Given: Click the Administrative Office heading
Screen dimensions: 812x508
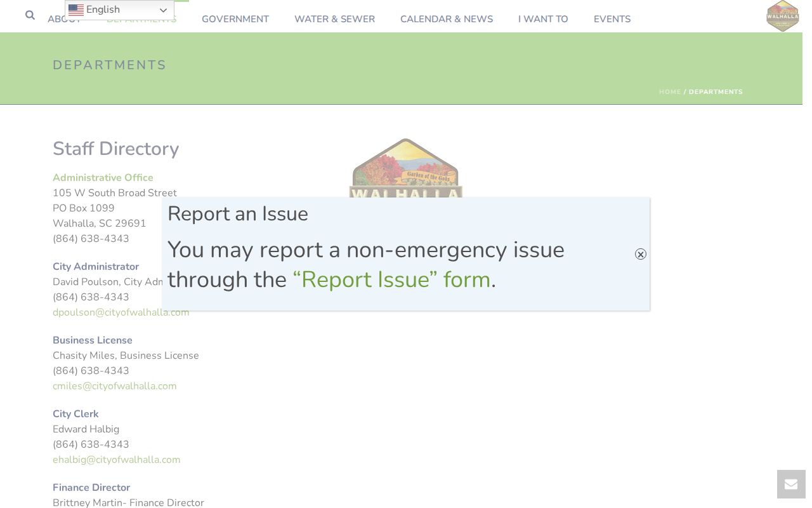Looking at the screenshot, I should coord(103,178).
